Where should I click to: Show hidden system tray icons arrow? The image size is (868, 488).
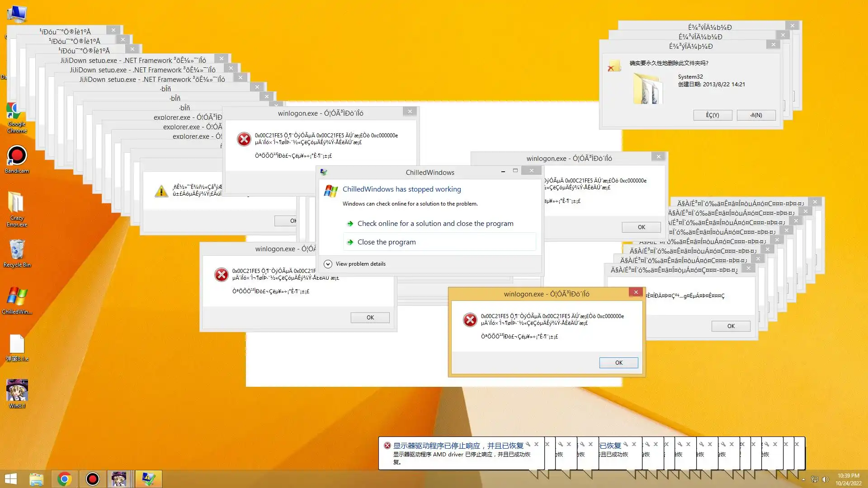803,479
